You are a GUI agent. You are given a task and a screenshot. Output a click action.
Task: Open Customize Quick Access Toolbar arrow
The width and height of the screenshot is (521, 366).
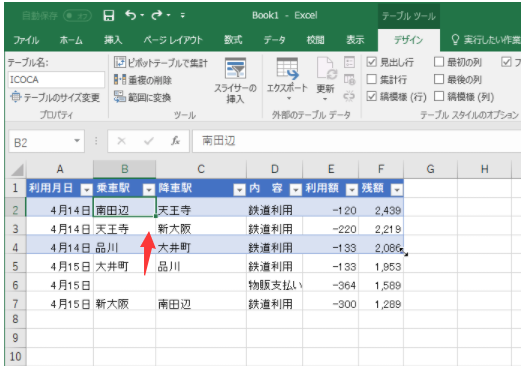click(x=182, y=15)
